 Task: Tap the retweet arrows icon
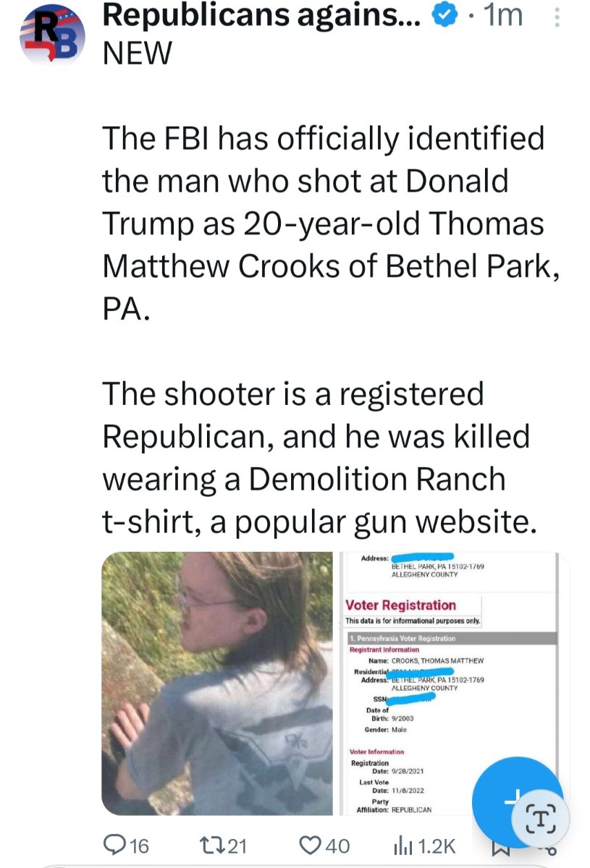[212, 845]
